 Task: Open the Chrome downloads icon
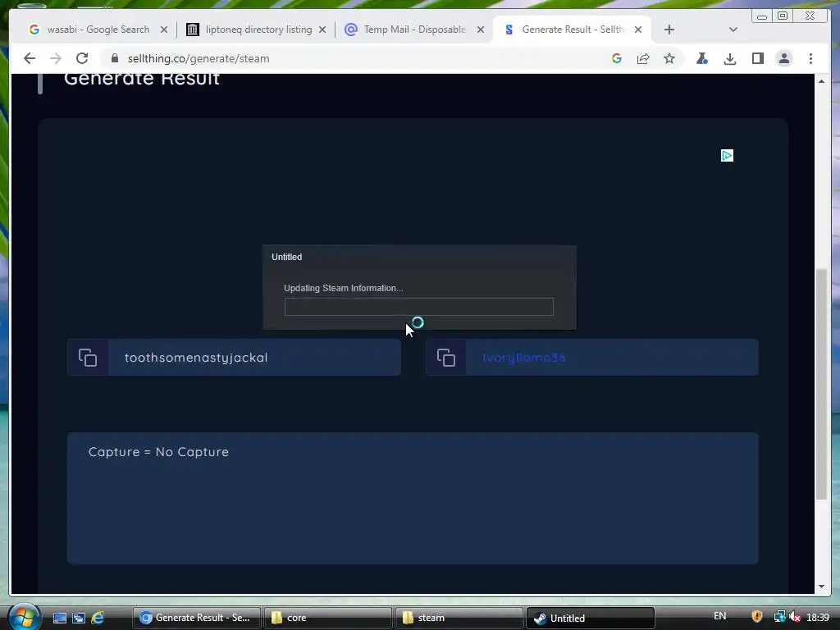[x=729, y=58]
